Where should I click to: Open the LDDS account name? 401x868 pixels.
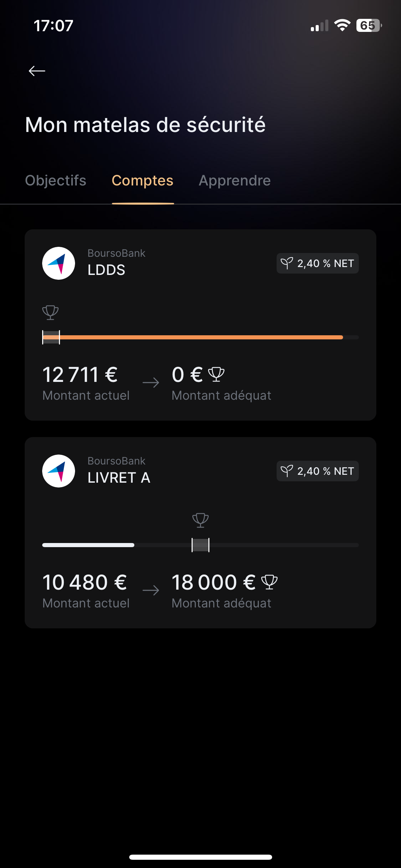(106, 270)
